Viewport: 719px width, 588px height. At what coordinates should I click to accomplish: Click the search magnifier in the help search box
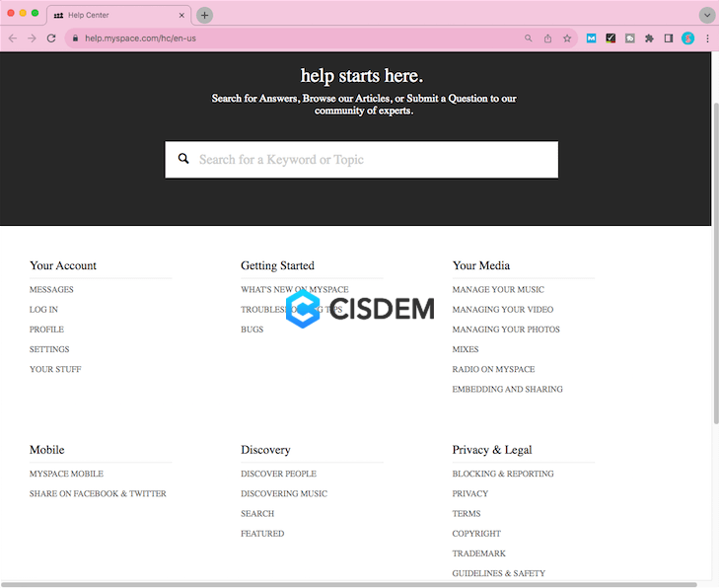[x=183, y=159]
